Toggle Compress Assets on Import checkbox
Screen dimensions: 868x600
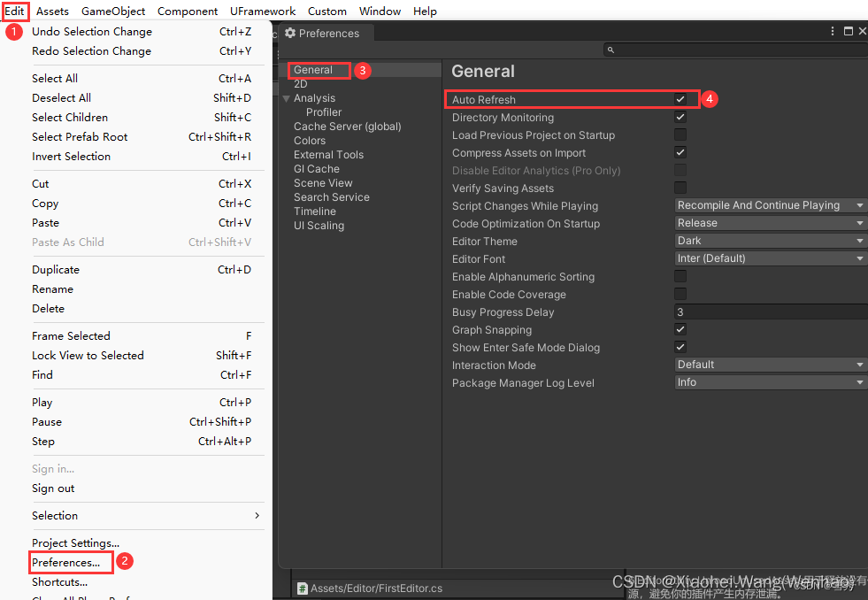tap(680, 152)
